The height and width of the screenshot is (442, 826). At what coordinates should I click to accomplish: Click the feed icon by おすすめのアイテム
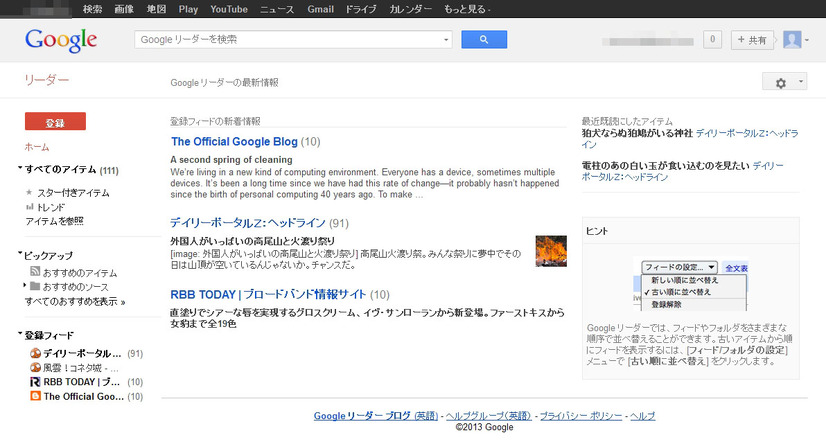pyautogui.click(x=35, y=272)
